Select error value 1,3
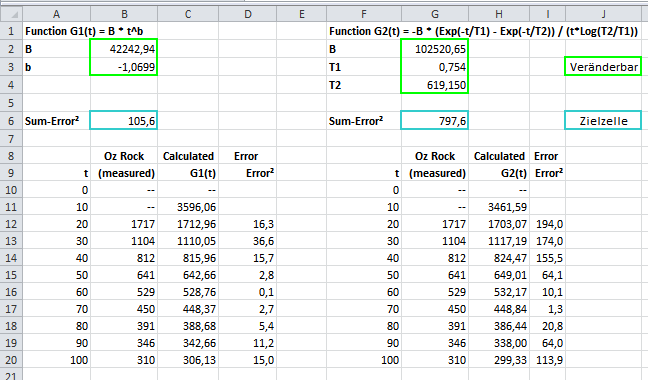Image resolution: width=648 pixels, height=380 pixels. coord(548,309)
